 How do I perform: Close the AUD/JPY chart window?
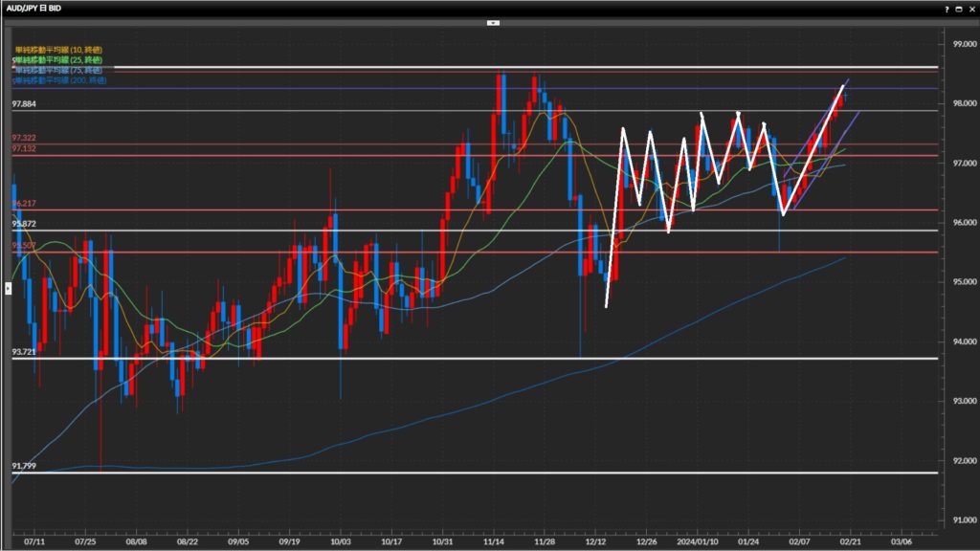[971, 9]
